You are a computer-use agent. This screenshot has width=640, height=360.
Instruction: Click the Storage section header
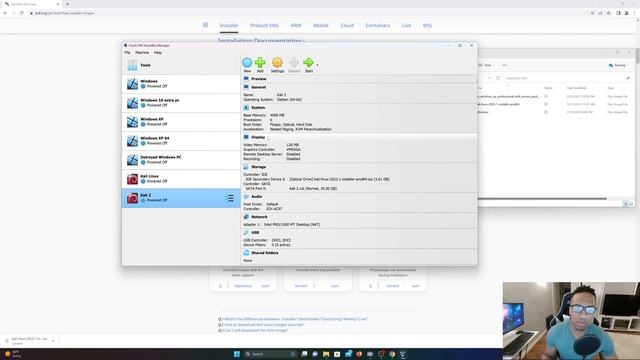tap(258, 167)
